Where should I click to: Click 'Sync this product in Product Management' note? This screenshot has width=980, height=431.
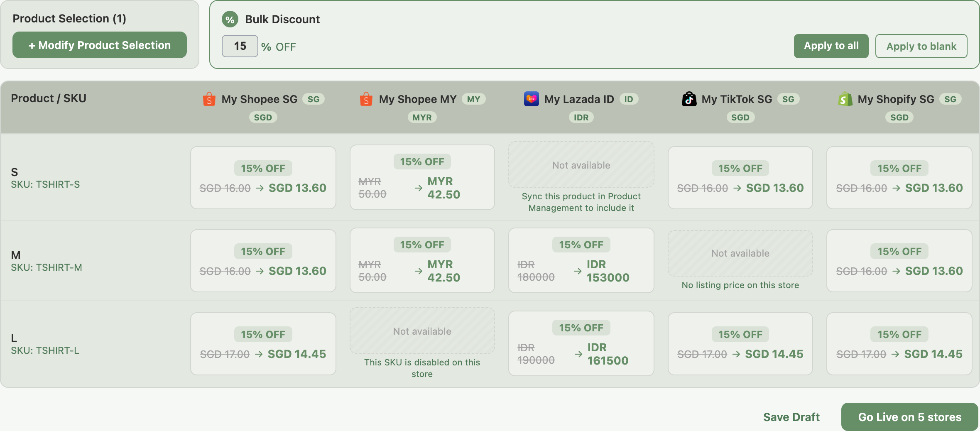tap(581, 202)
